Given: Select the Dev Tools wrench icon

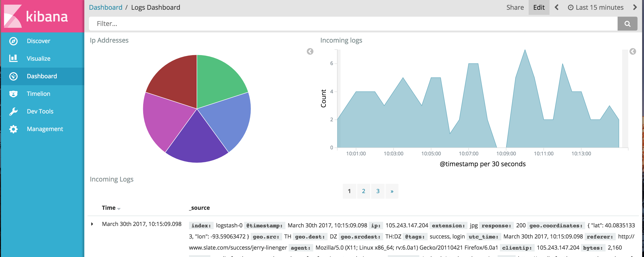Looking at the screenshot, I should pyautogui.click(x=13, y=111).
